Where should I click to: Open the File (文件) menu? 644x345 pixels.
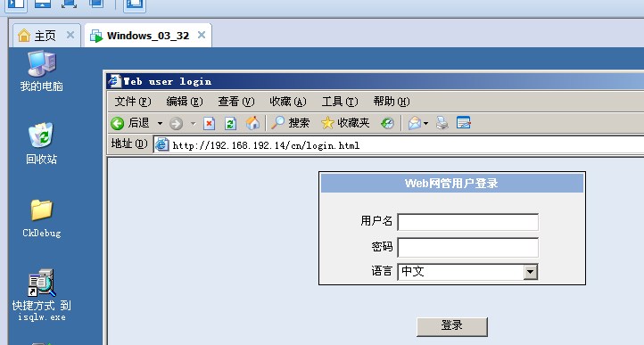click(133, 102)
